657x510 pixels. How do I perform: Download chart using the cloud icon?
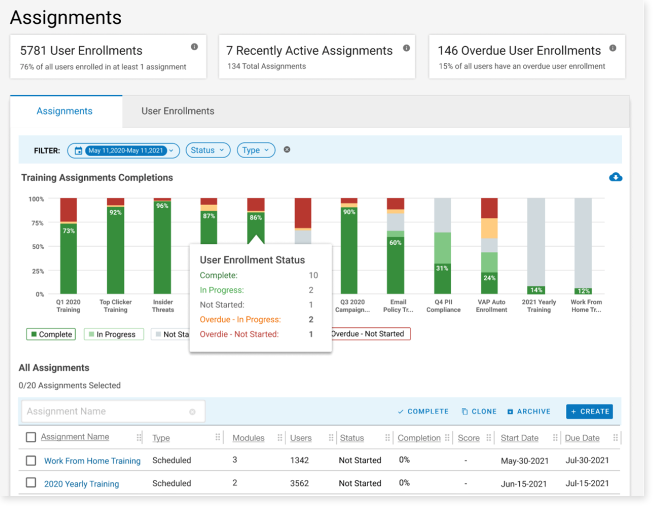click(616, 177)
